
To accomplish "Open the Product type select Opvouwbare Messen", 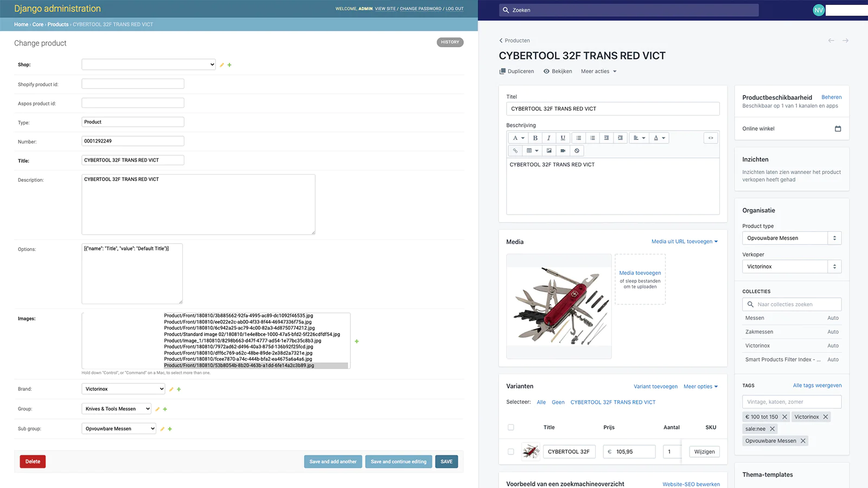I will [x=792, y=238].
